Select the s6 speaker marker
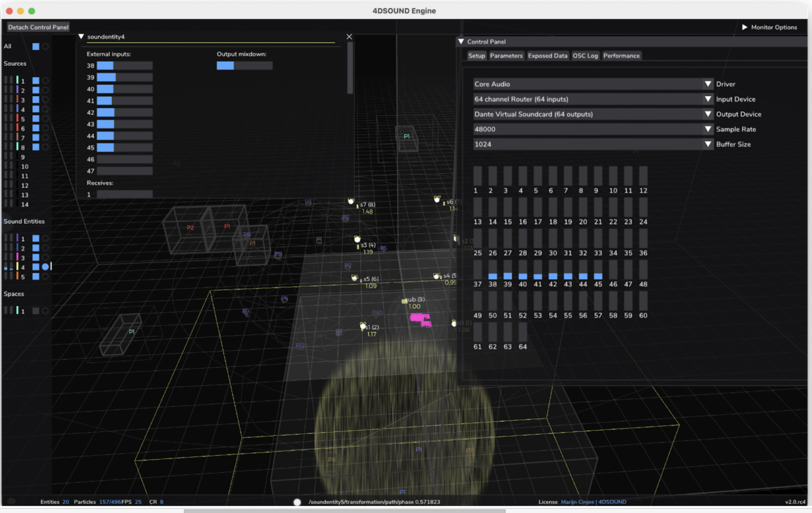Viewport: 812px width, 513px height. [x=437, y=199]
